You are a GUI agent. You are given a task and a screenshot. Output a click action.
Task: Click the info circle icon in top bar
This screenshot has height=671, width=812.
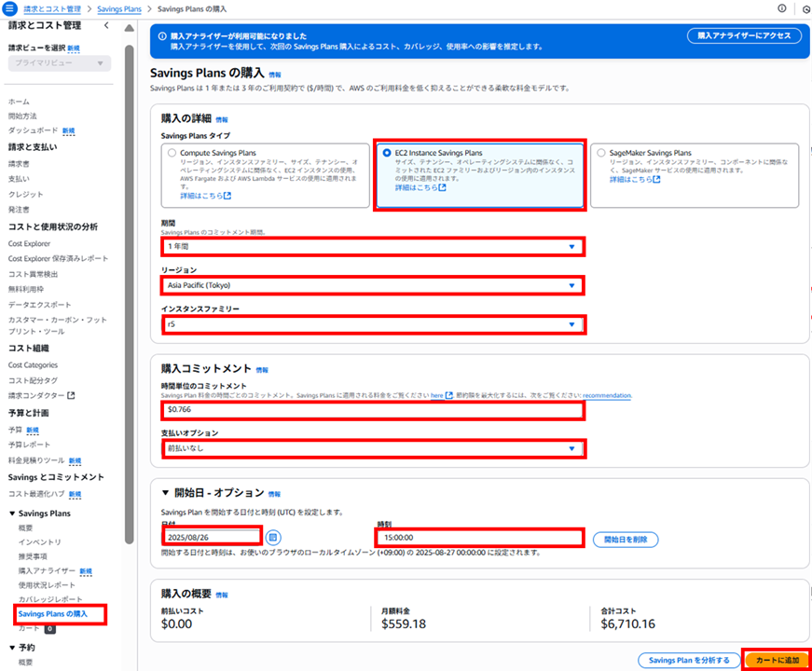(782, 8)
